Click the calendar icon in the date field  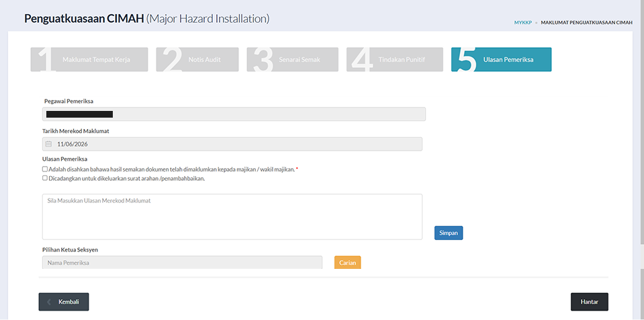pos(48,144)
